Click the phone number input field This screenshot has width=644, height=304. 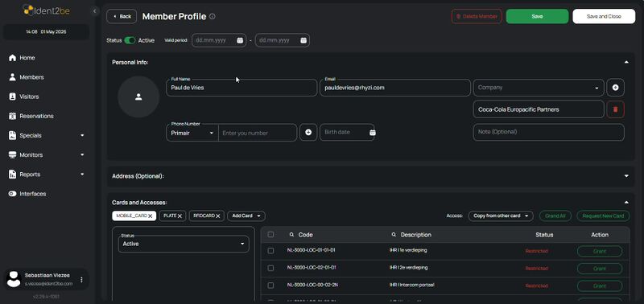click(x=258, y=133)
